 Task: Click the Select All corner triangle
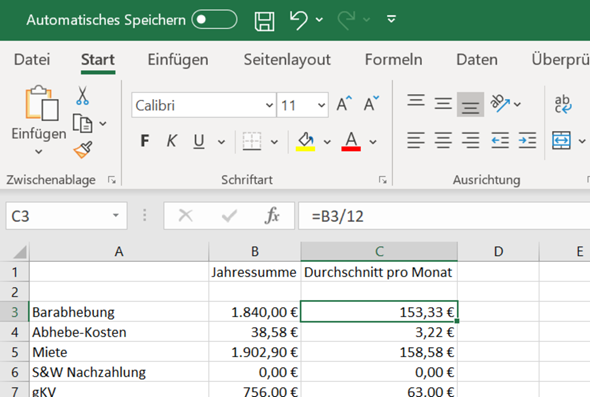tap(20, 252)
